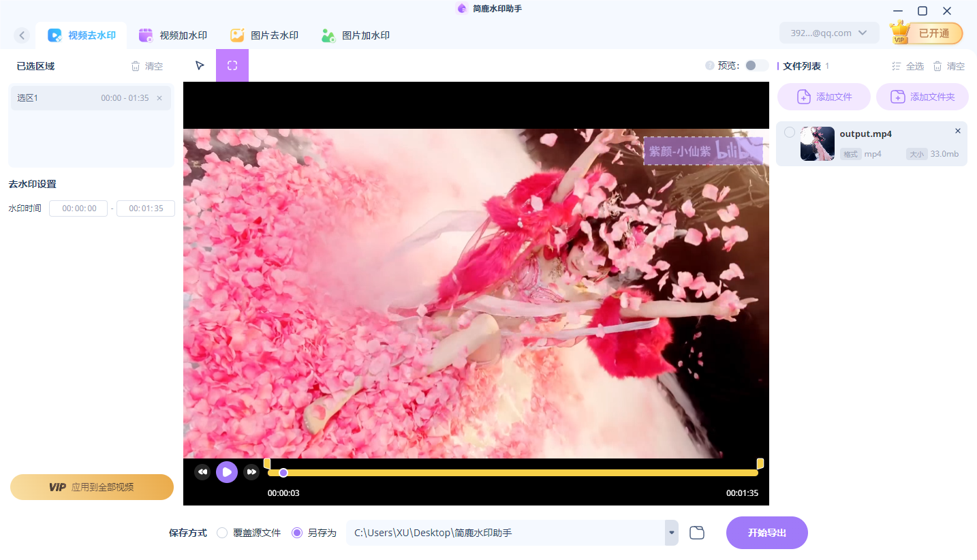Clear selected regions with 清空 in 已选区域
The image size is (977, 560).
tap(147, 66)
